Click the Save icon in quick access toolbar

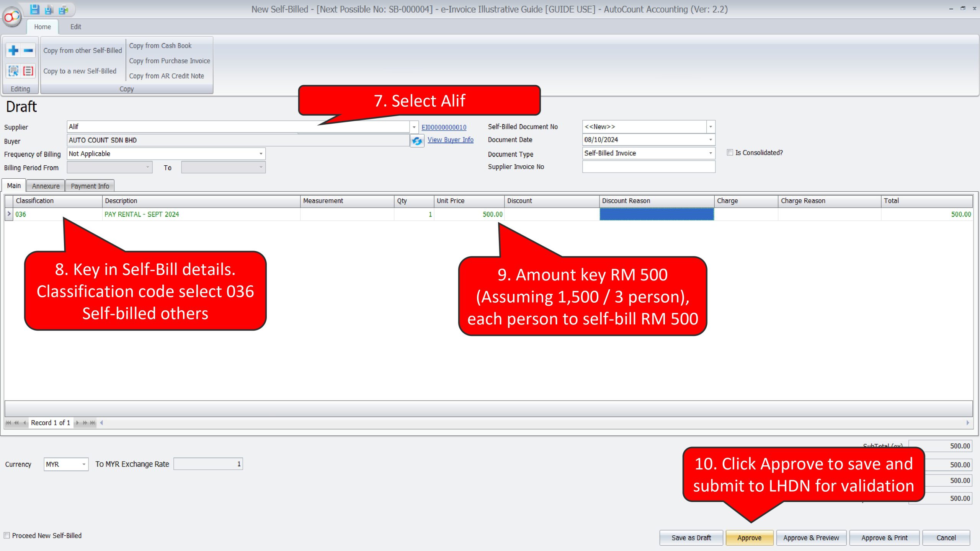[34, 9]
